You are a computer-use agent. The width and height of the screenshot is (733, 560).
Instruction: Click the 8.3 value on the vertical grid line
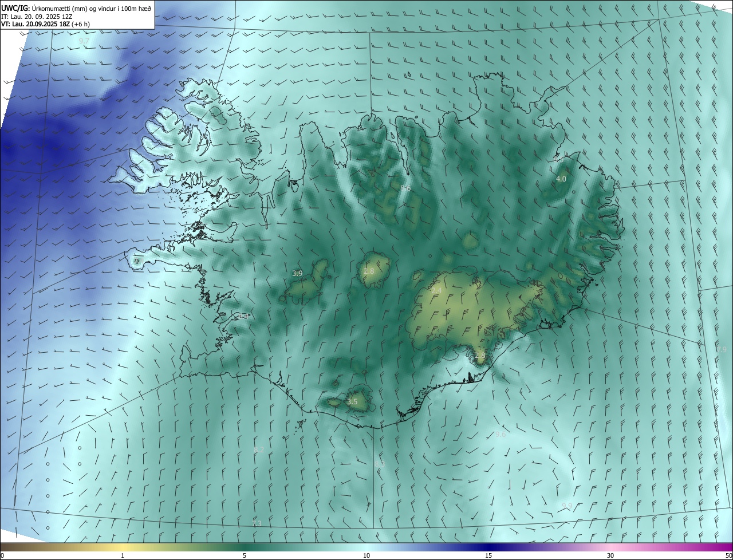tap(379, 463)
